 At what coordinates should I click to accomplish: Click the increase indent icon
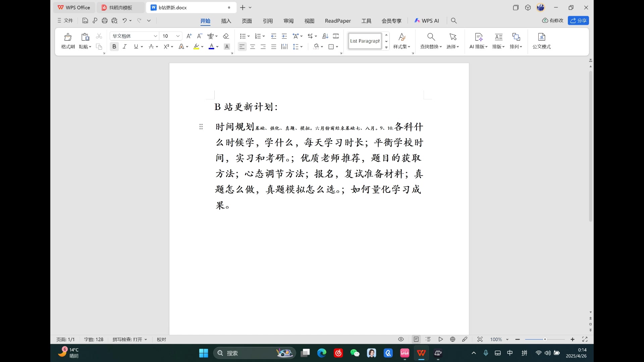pos(284,36)
